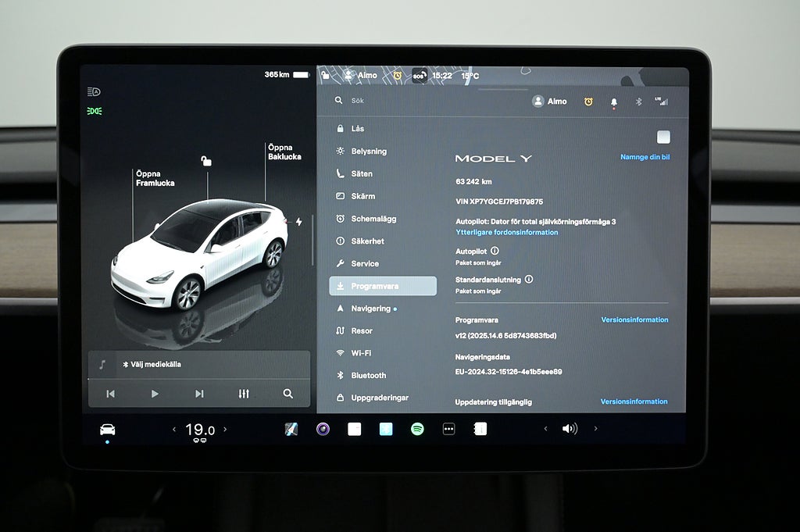Toggle the headlight icon in top-left corner

tap(94, 91)
